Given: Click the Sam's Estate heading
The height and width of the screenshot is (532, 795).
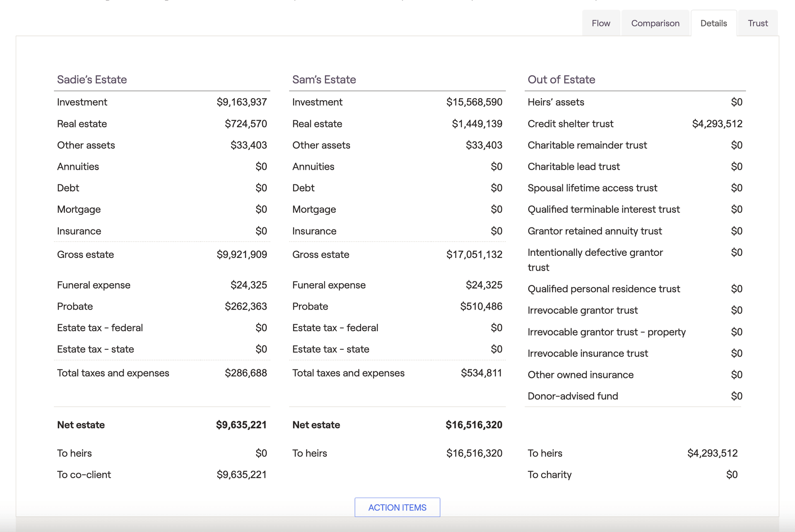Looking at the screenshot, I should (324, 79).
